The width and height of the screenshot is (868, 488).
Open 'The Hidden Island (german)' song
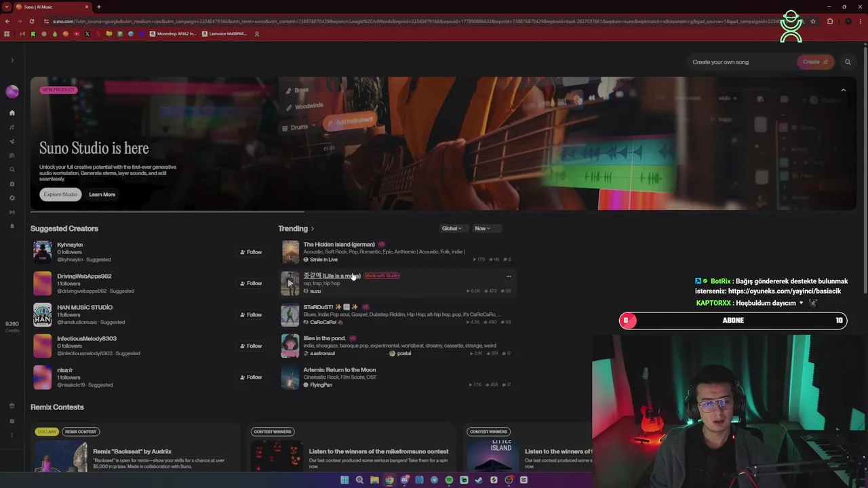tap(339, 244)
